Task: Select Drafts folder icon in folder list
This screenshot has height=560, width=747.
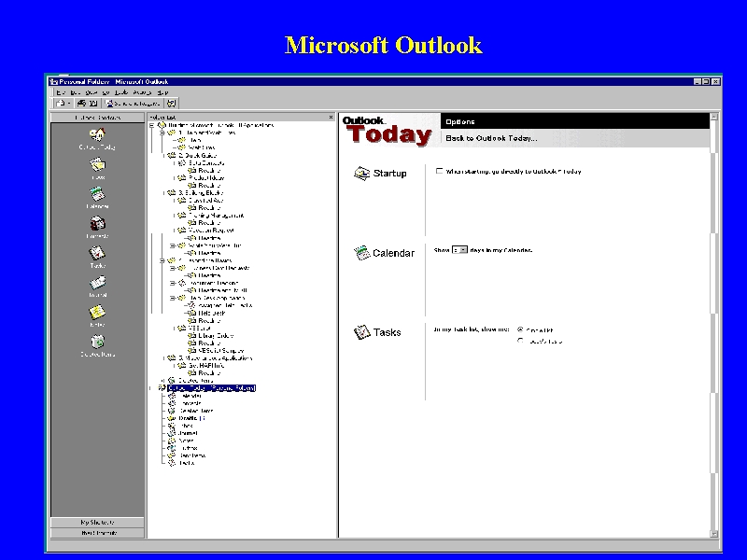Action: 172,418
